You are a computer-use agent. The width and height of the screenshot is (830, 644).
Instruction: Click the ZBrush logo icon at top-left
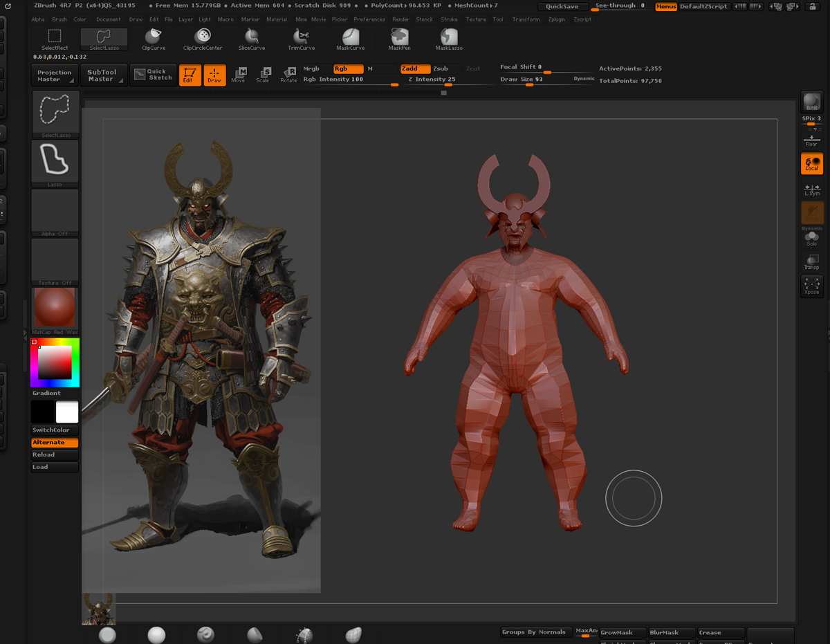coord(8,6)
